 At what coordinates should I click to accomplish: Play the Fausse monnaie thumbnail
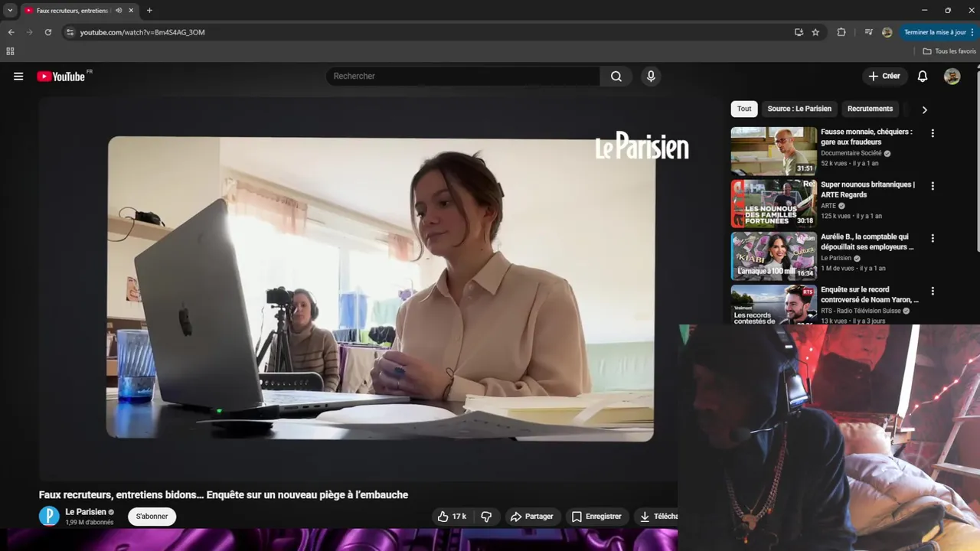point(773,151)
